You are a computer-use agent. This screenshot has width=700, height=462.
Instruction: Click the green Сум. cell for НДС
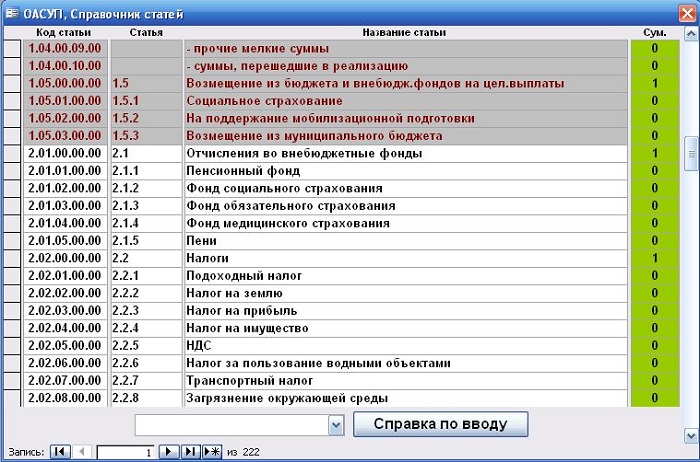[654, 345]
